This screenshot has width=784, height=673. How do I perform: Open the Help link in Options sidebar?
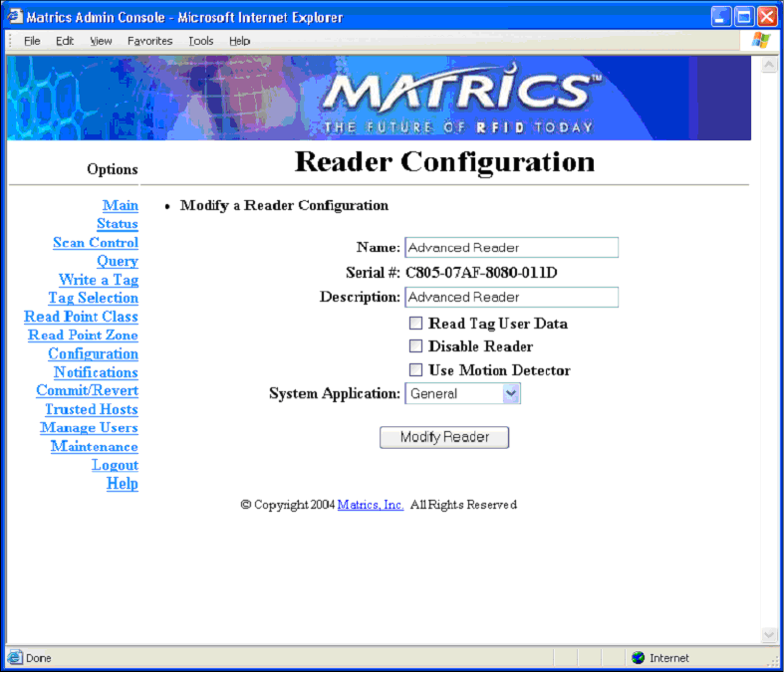tap(123, 484)
